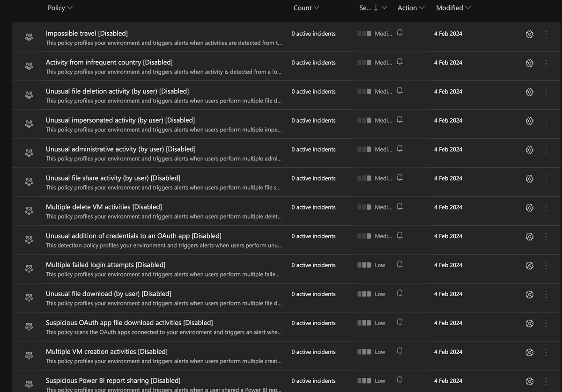Click anomaly detection icon beside Unusual file share activity
Image resolution: width=562 pixels, height=392 pixels.
tap(29, 182)
